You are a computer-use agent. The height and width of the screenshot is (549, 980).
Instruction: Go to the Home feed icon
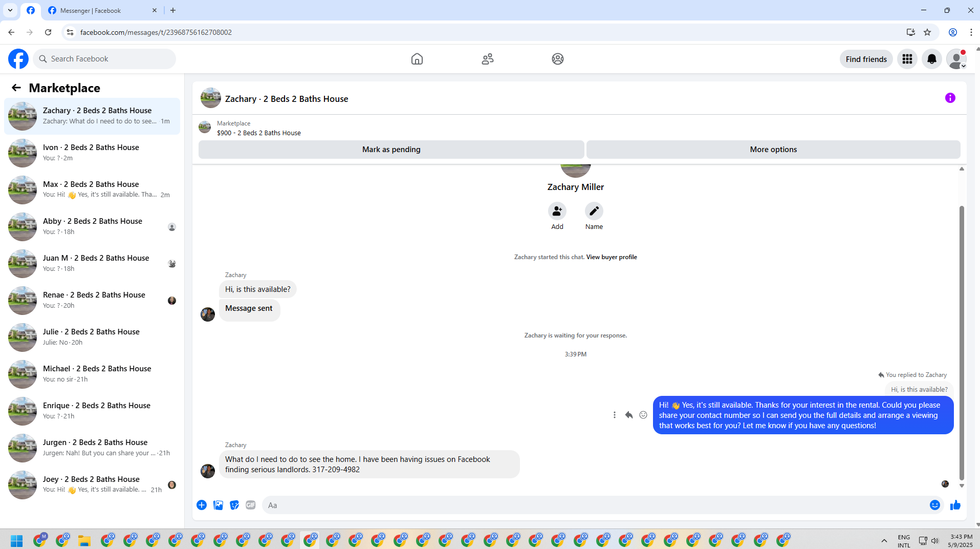[x=417, y=59]
